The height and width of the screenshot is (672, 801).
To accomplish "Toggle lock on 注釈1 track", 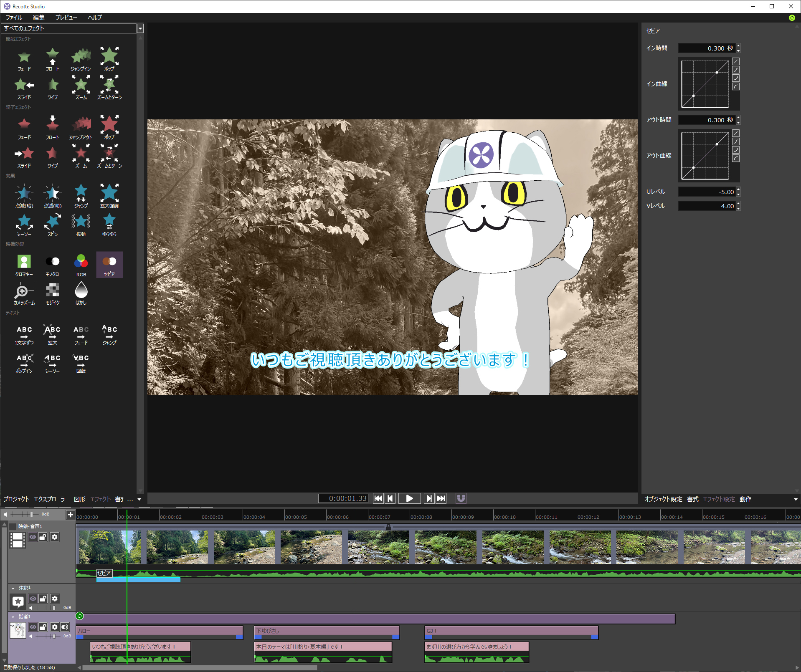I will point(43,599).
